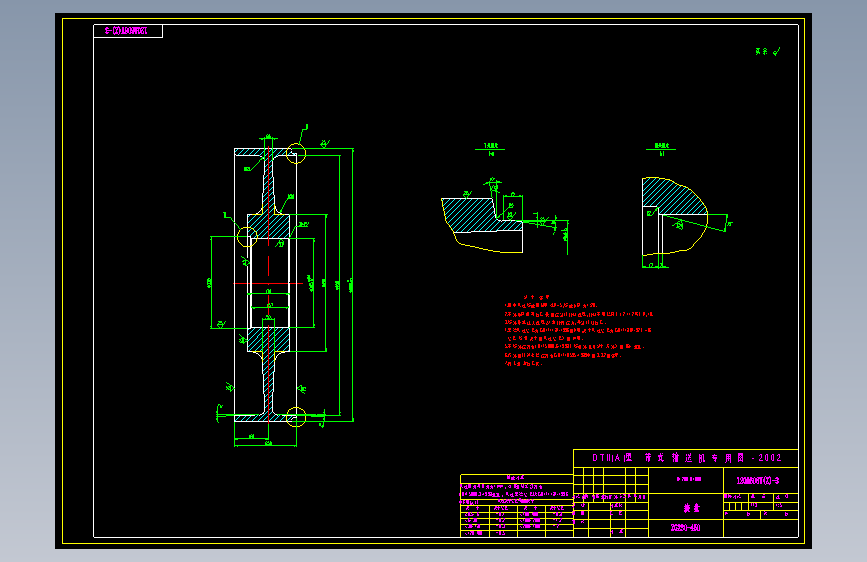Select the title label above the right detail view
The height and width of the screenshot is (562, 867).
click(x=661, y=148)
